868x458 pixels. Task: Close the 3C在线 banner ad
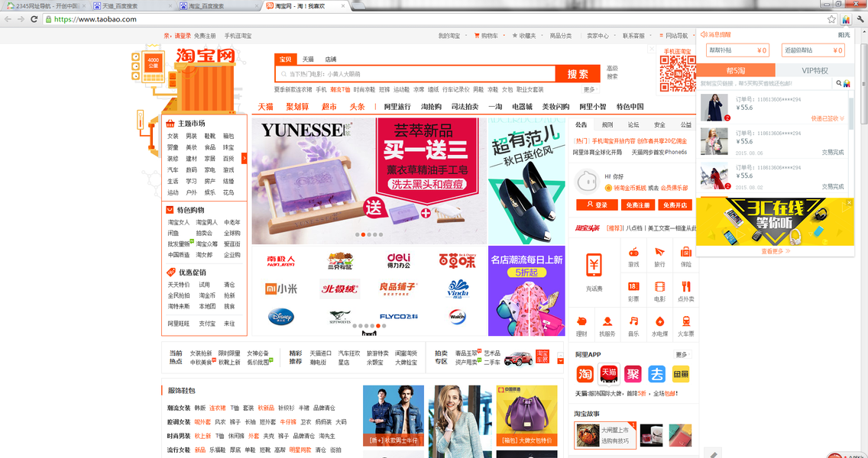click(849, 203)
